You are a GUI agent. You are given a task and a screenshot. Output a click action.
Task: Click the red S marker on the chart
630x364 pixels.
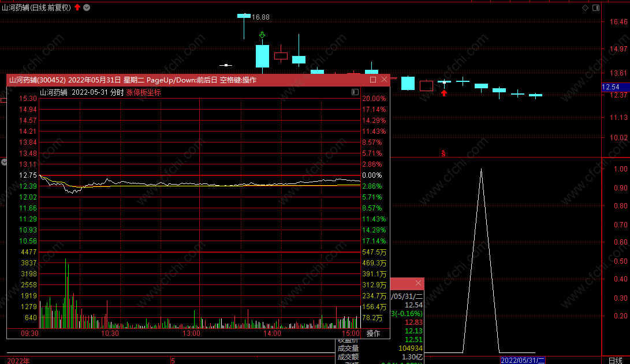pyautogui.click(x=443, y=153)
